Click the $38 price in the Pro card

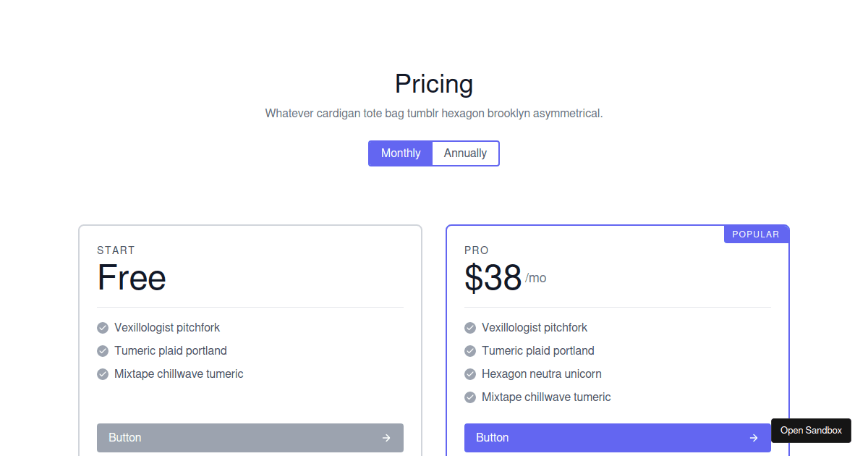point(493,277)
